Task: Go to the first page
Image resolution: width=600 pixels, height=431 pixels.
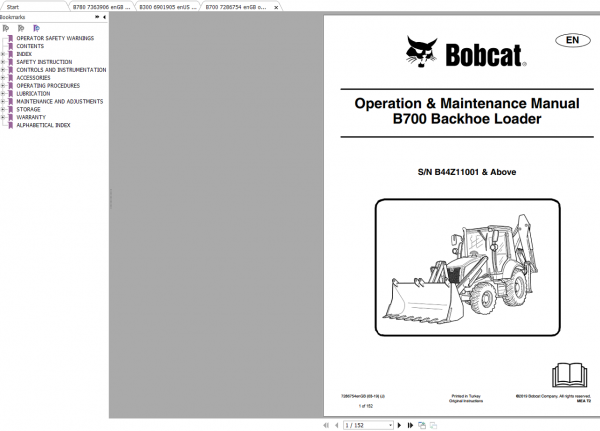Action: 326,425
